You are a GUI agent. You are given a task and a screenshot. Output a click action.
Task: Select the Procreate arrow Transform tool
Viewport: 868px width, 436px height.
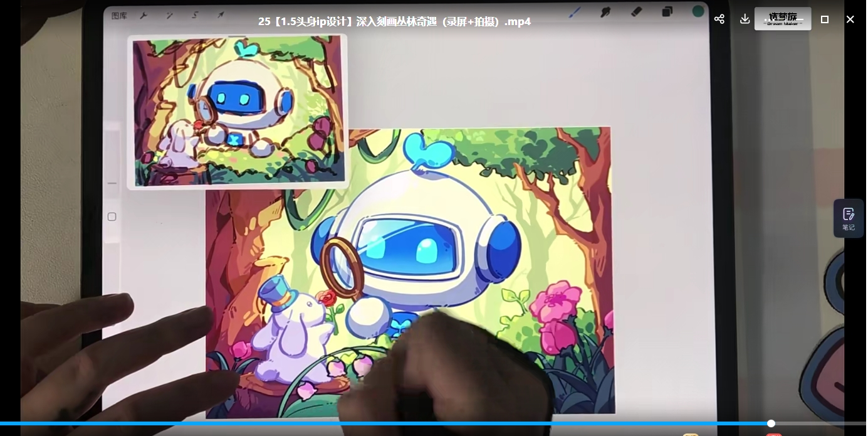221,14
